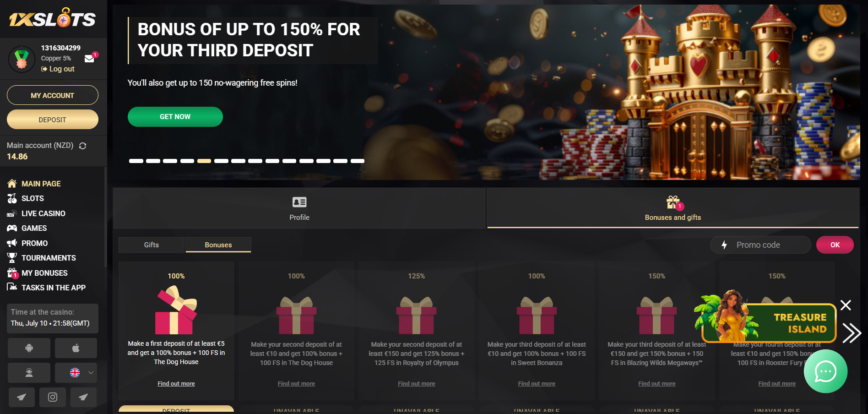
Task: Find out more about first deposit bonus
Action: click(x=176, y=384)
